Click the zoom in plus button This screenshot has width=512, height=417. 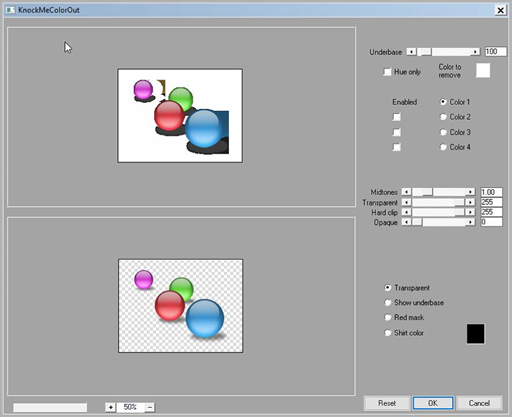click(x=110, y=407)
